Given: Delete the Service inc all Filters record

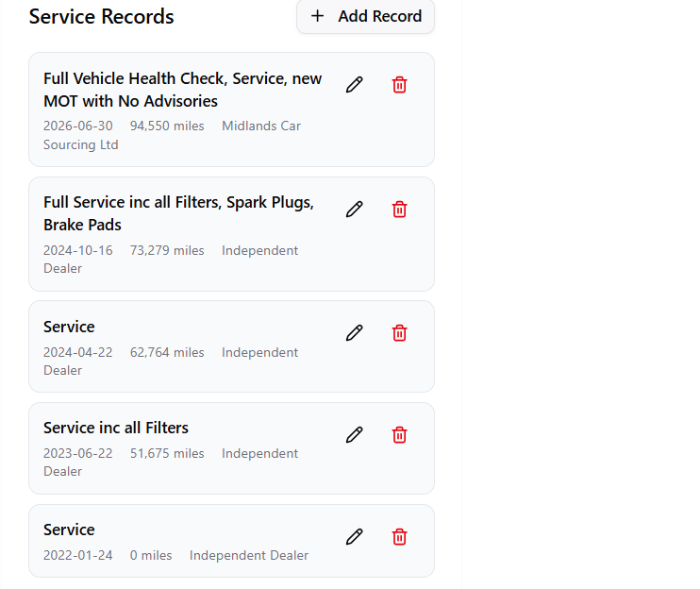Looking at the screenshot, I should (x=400, y=434).
